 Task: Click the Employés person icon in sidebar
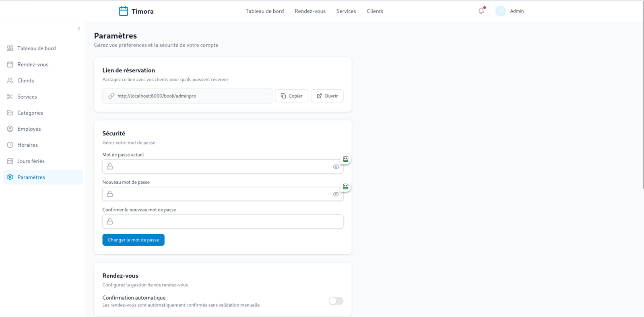tap(10, 129)
